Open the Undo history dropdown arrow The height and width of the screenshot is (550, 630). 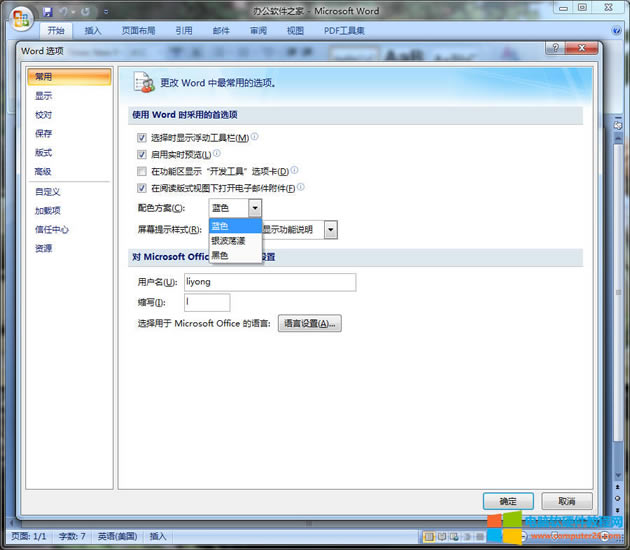pos(74,12)
